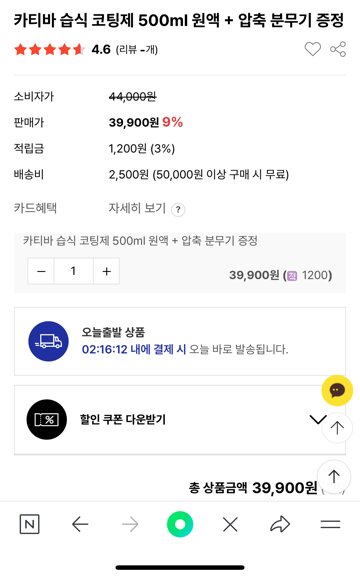Open card benefits details link 자세히 보기
This screenshot has height=577, width=360.
137,208
